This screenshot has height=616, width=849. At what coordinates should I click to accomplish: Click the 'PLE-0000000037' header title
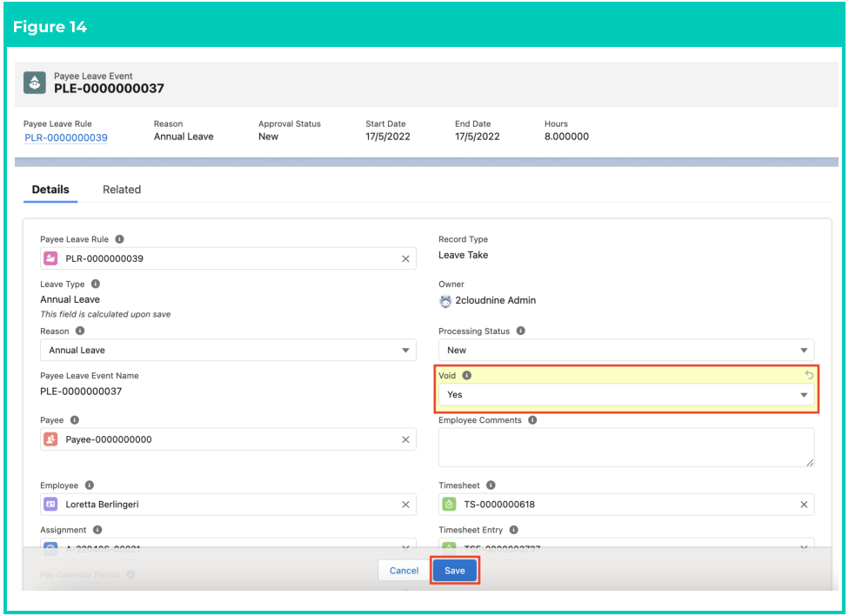[x=109, y=89]
